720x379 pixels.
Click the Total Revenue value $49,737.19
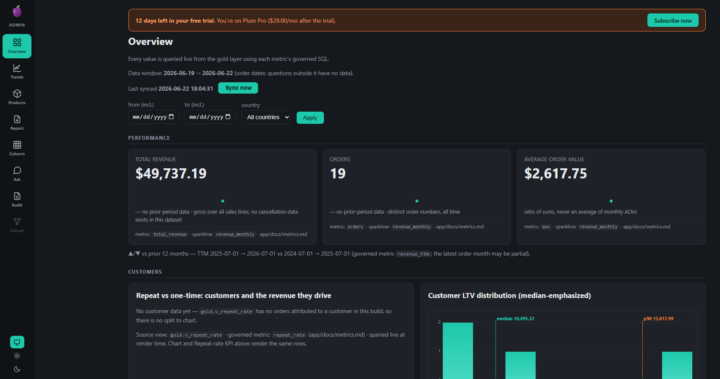171,174
